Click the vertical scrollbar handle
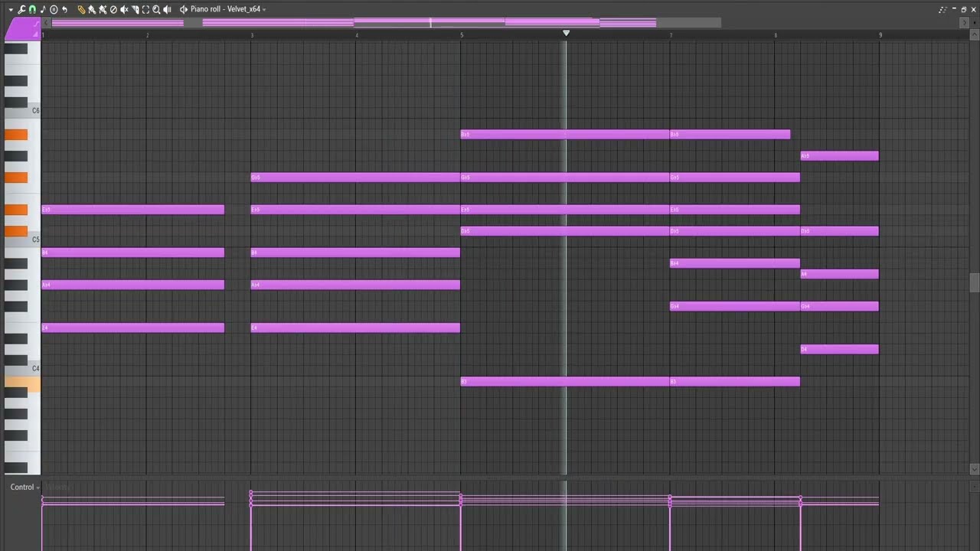Screen dimensions: 980x551 tap(974, 282)
